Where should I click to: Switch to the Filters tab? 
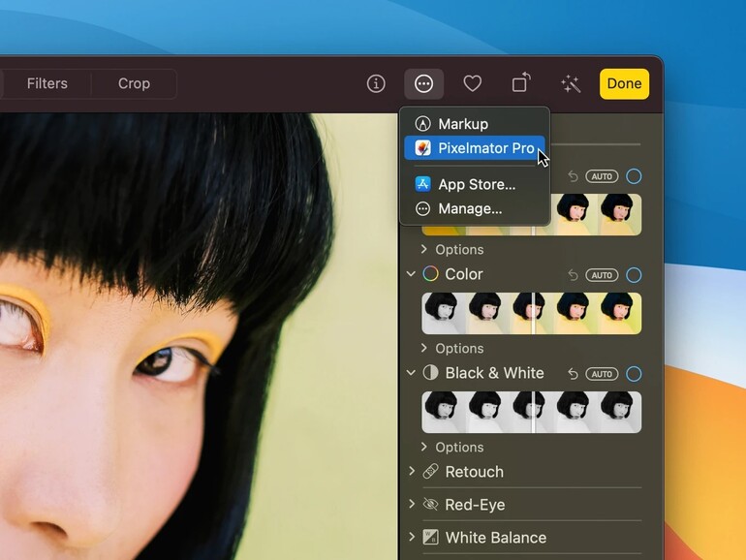point(47,83)
